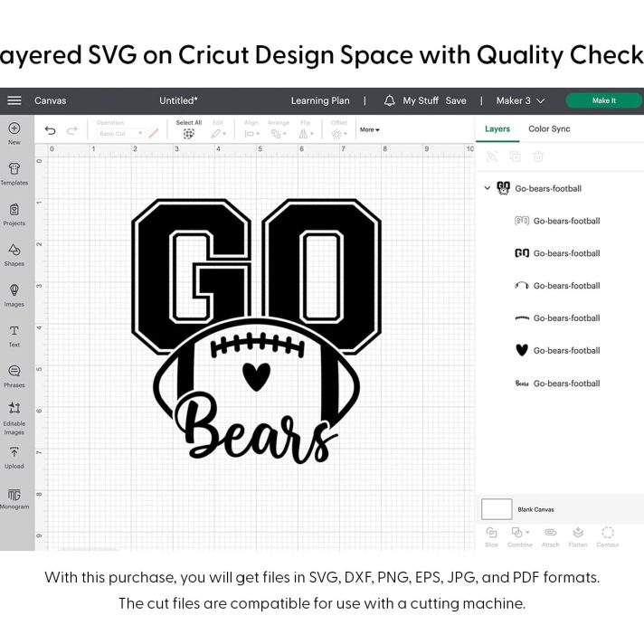Screen dimensions: 644x644
Task: Open Editable Images in sidebar
Action: [14, 419]
